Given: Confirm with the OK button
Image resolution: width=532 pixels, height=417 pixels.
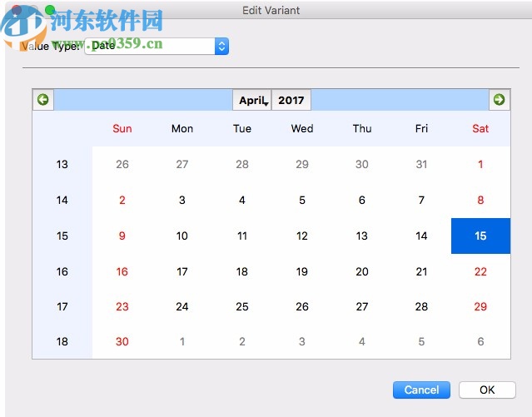Looking at the screenshot, I should click(487, 390).
